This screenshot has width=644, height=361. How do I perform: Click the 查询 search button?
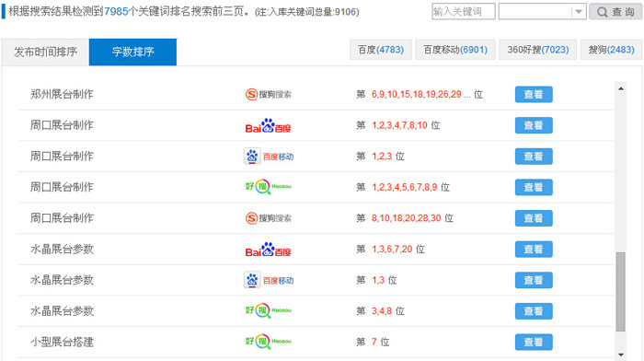[x=615, y=12]
